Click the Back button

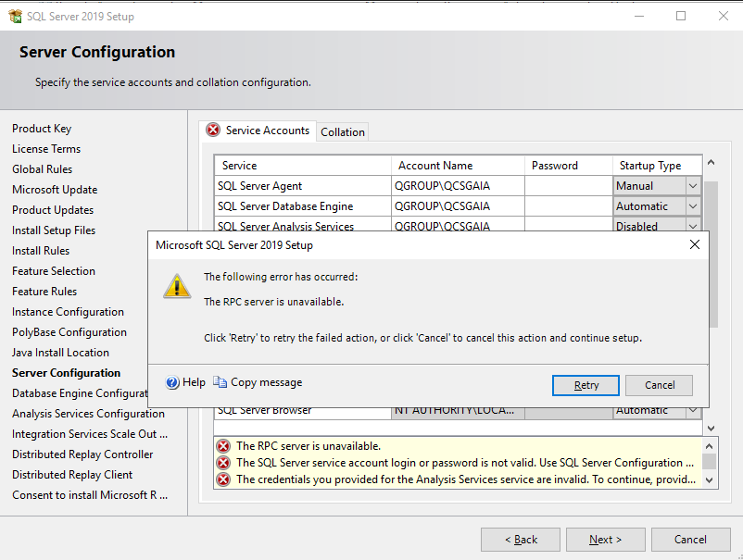[x=521, y=540]
